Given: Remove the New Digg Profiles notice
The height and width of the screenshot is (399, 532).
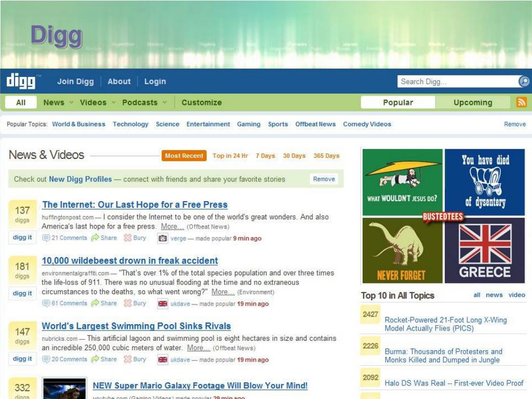Looking at the screenshot, I should coord(324,179).
